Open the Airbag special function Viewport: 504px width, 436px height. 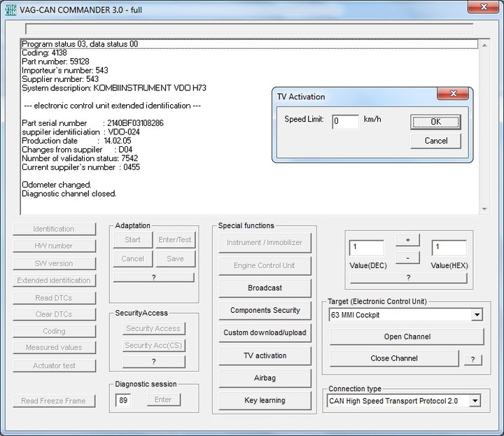pyautogui.click(x=265, y=378)
